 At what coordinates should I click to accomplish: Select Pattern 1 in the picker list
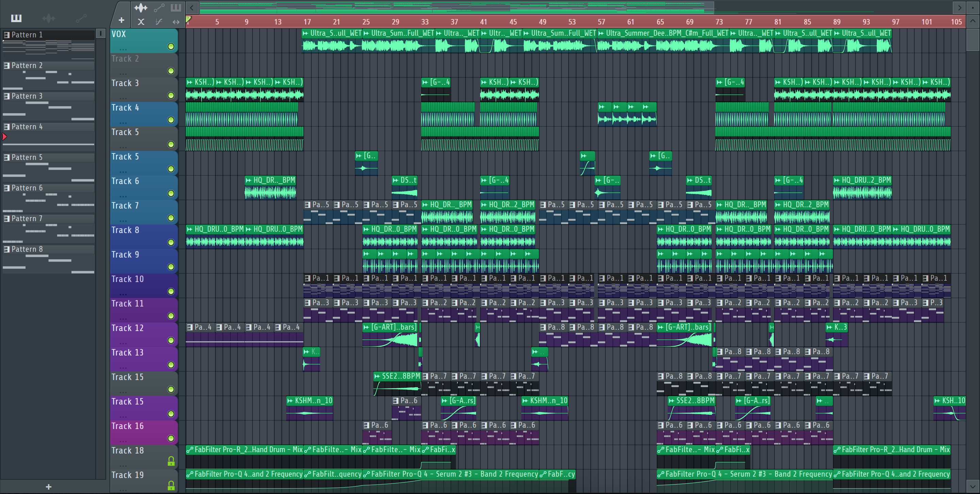(49, 35)
